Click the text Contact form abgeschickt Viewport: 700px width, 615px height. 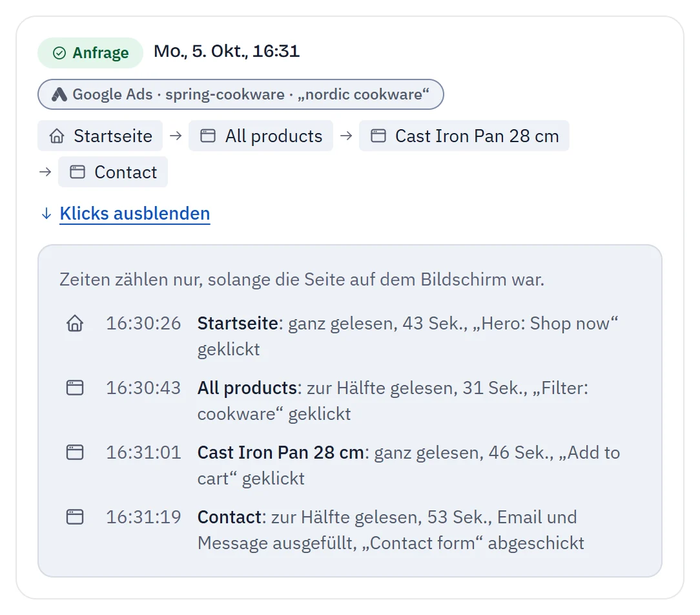tap(473, 543)
